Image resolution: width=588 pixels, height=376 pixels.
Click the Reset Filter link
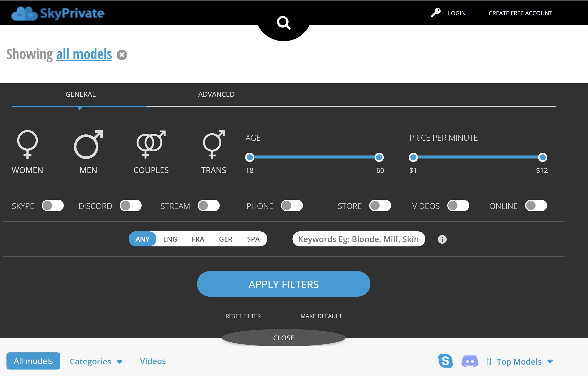[243, 316]
